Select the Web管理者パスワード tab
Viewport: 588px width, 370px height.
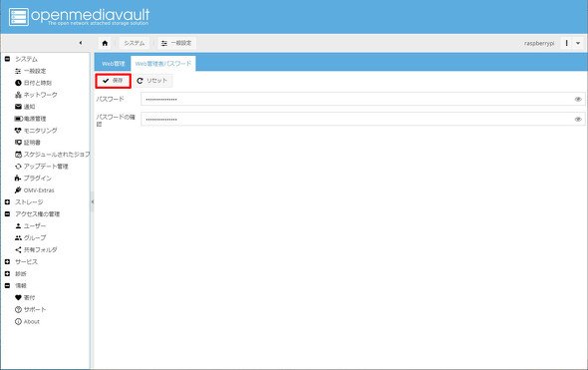163,64
